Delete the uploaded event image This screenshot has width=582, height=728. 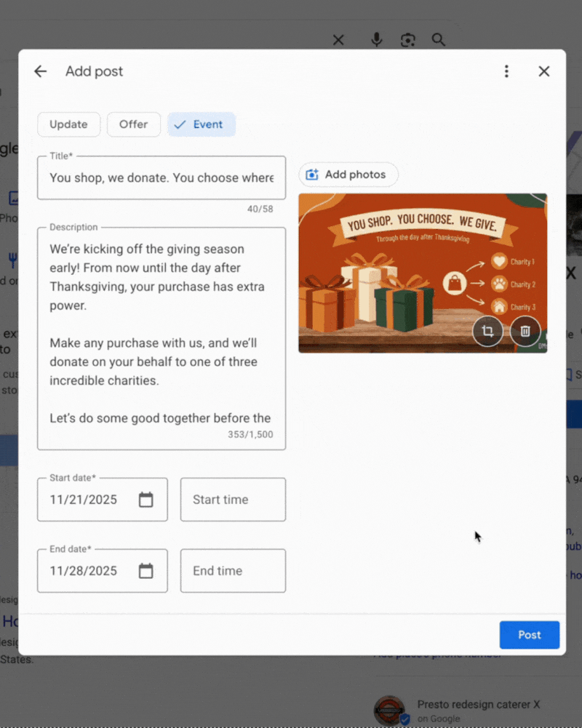(x=525, y=331)
